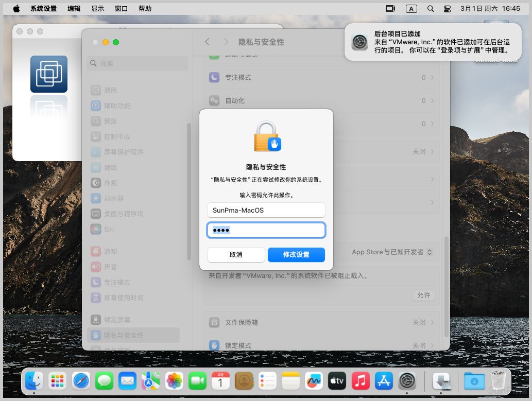Viewport: 532px width, 401px height.
Task: Open Finder from the Dock
Action: coord(35,381)
